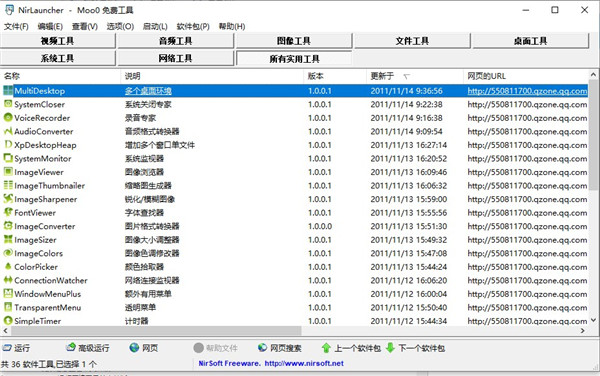Open the 启动(L) menu
The image size is (600, 376).
point(155,26)
